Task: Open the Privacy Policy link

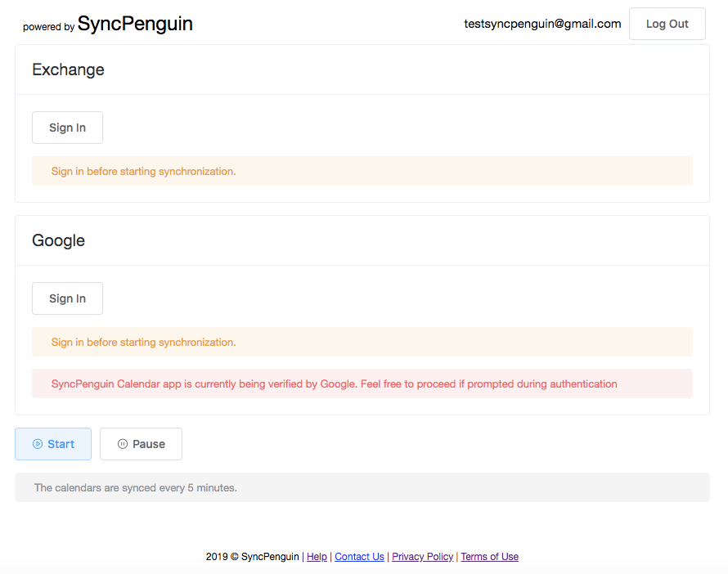Action: pos(423,556)
